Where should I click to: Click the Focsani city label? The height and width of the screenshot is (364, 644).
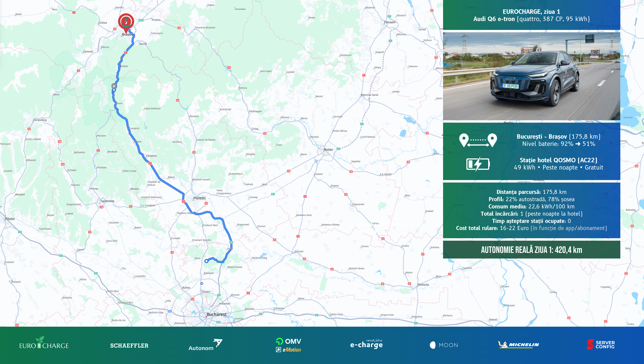(x=390, y=22)
